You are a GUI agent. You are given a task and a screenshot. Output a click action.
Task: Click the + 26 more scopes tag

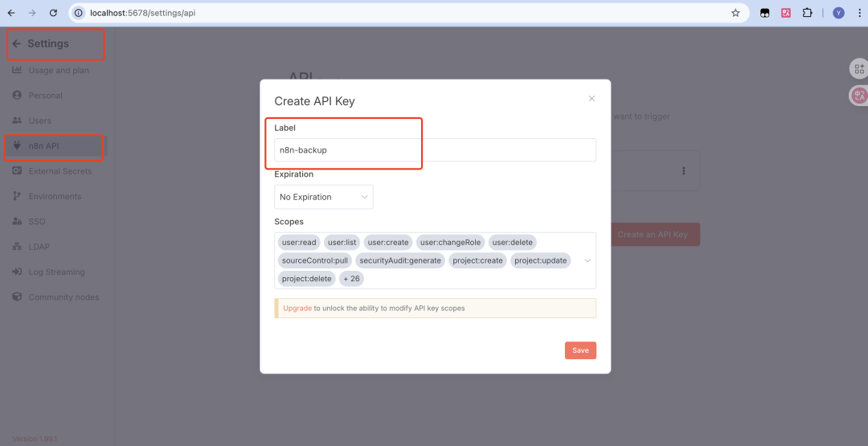(351, 279)
